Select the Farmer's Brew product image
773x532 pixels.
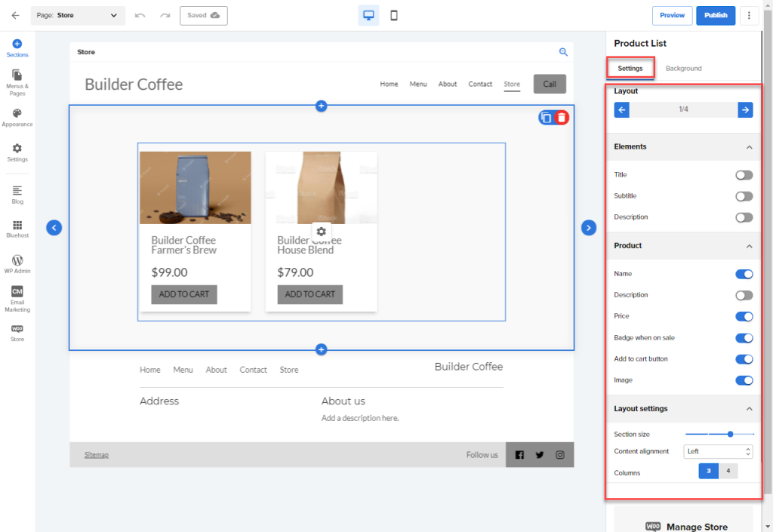click(x=196, y=188)
